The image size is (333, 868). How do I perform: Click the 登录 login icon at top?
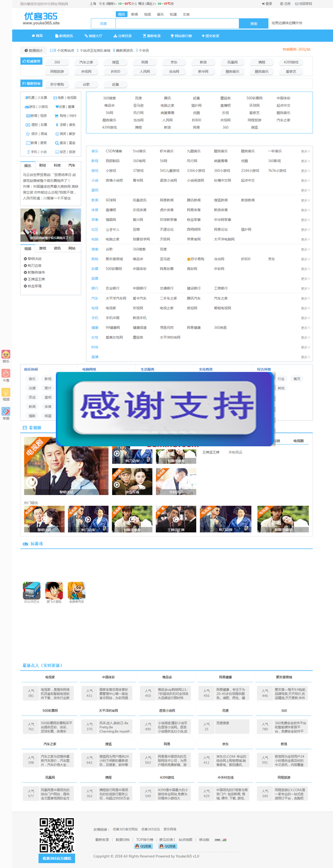(263, 4)
